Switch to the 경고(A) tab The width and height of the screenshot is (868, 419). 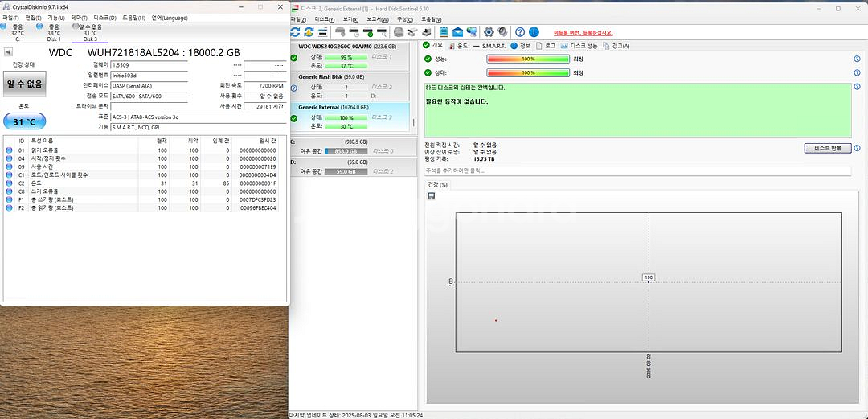click(x=616, y=46)
